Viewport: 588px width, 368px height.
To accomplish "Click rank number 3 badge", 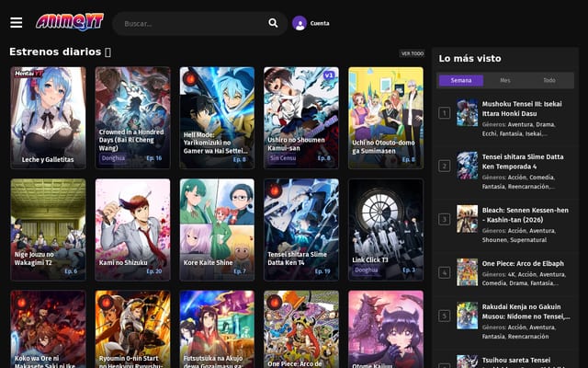I will [x=445, y=219].
